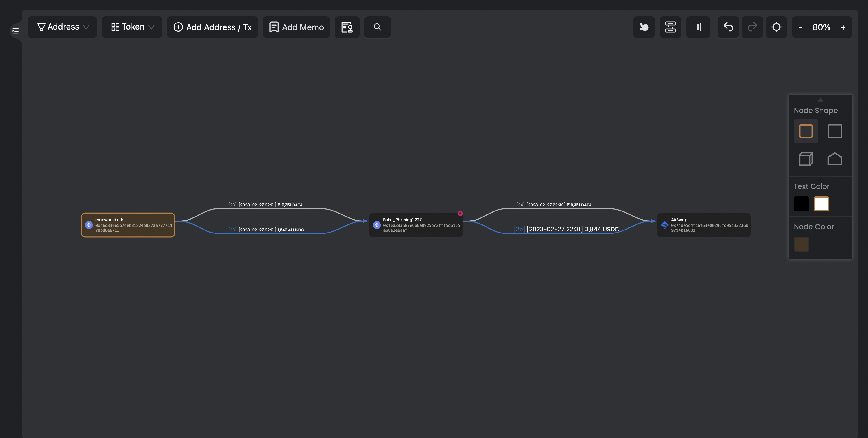Screen dimensions: 868x438
Task: Click the redo arrow icon
Action: tap(752, 27)
